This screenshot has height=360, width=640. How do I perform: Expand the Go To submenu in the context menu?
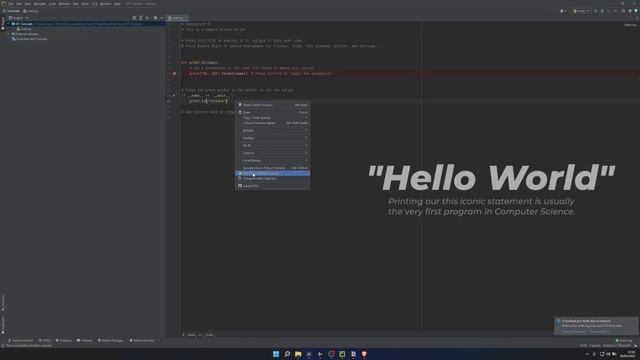tap(272, 145)
